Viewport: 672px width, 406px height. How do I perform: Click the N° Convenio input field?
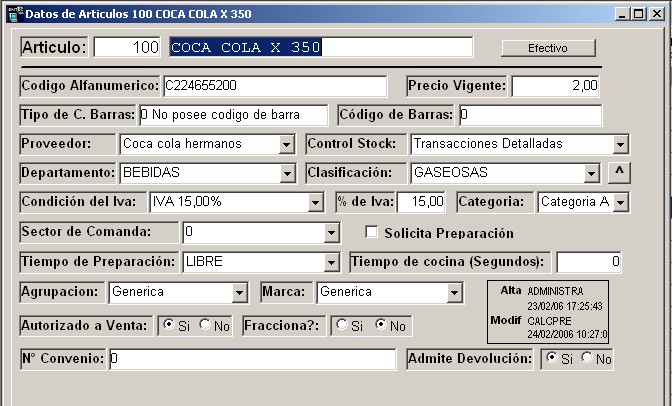[x=252, y=359]
